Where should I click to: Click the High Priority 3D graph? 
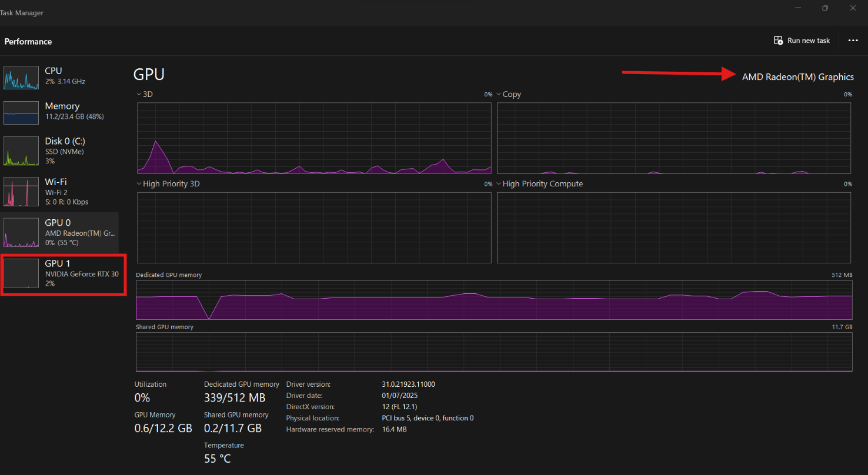click(314, 228)
